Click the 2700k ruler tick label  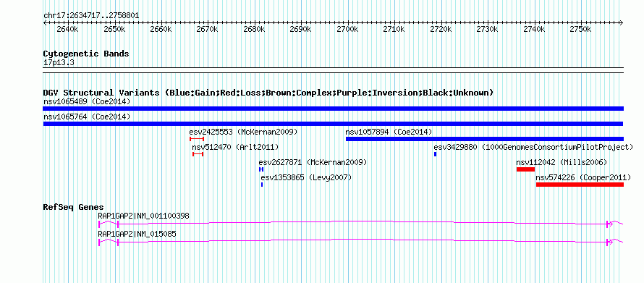[347, 30]
